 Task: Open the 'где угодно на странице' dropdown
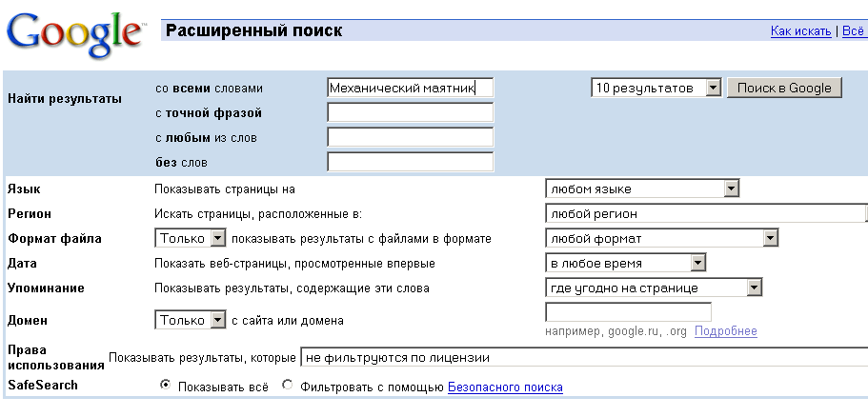(x=654, y=288)
